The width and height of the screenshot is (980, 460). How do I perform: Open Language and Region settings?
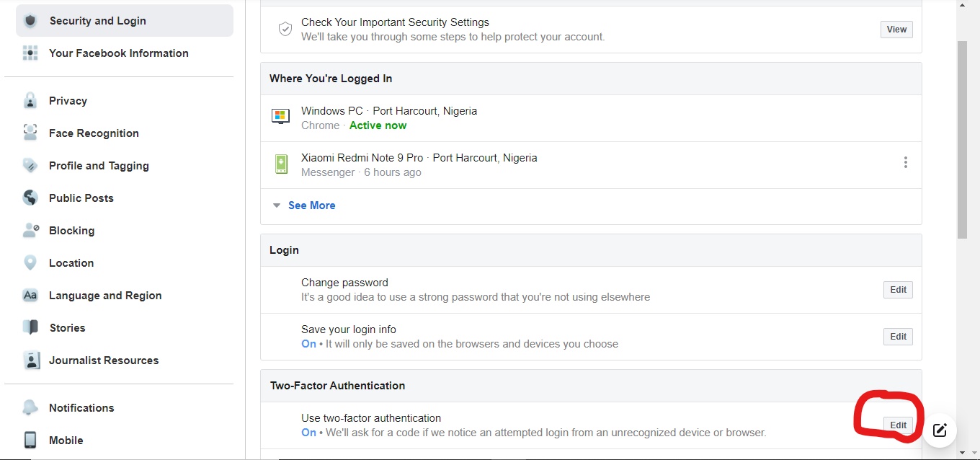[x=104, y=296]
